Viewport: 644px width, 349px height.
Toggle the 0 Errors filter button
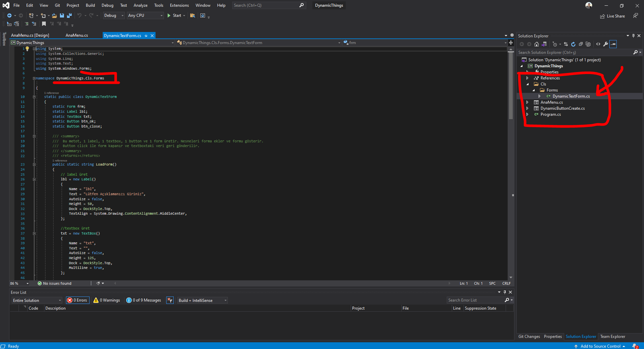pos(77,300)
